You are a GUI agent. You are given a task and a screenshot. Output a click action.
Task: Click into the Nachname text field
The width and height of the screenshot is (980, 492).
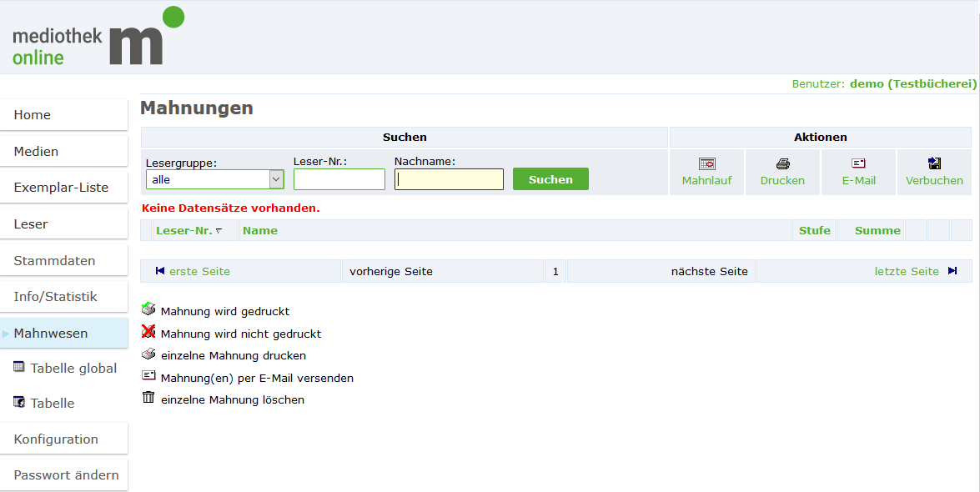coord(449,179)
